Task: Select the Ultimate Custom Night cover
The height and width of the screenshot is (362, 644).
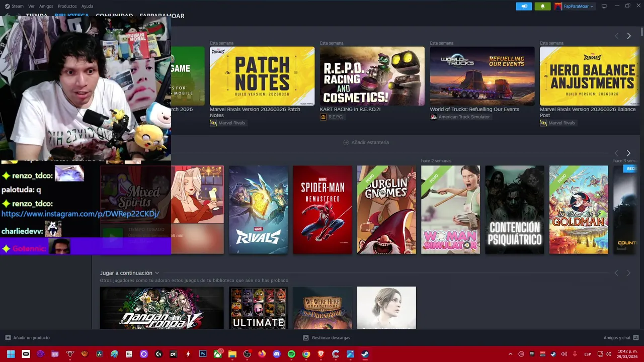Action: (258, 308)
